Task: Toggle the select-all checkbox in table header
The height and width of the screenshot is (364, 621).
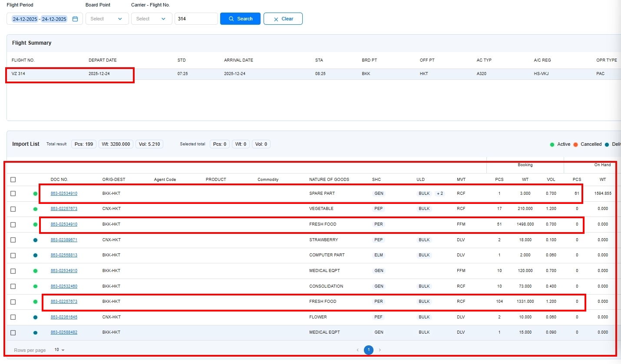Action: [x=13, y=180]
